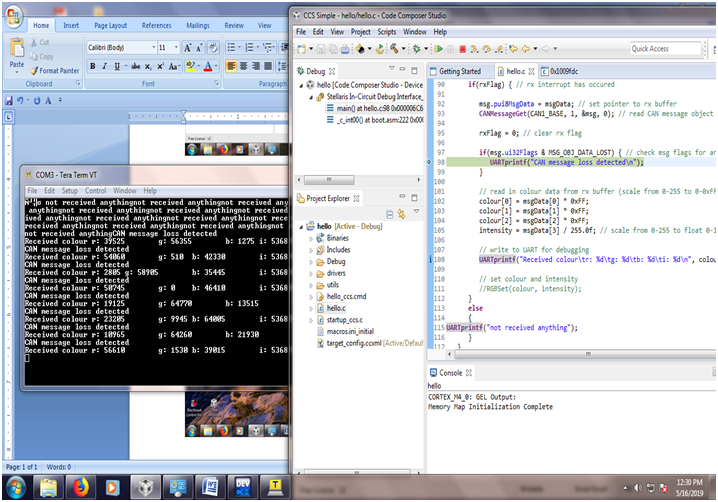Open the Debug view menu triangle
Viewport: 718px width, 502px height.
tap(392, 68)
